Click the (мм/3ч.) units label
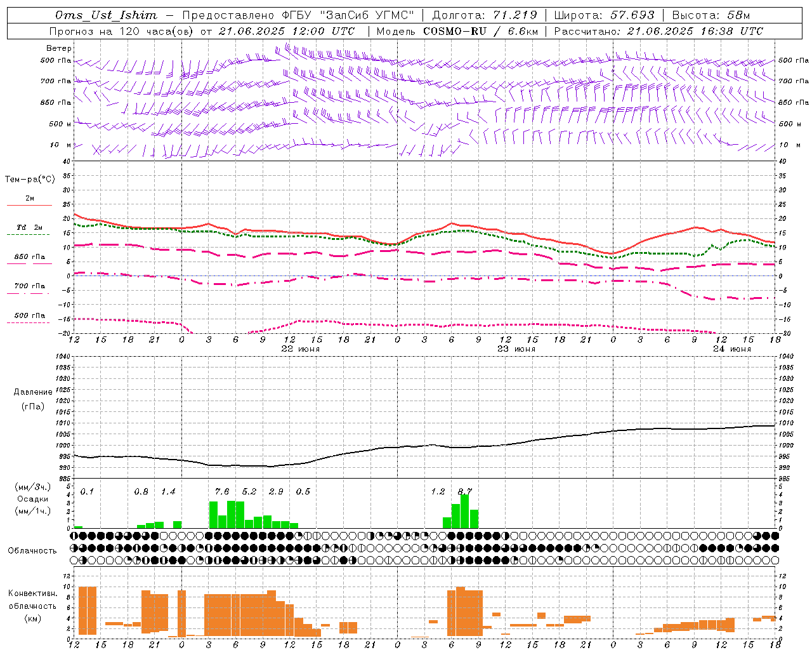Viewport: 812px width, 650px height. 33,487
